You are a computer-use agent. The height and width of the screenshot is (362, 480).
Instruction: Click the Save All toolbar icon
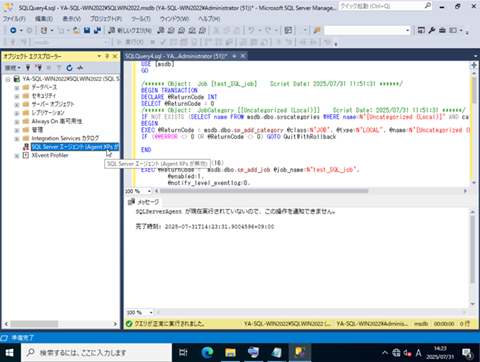click(97, 31)
